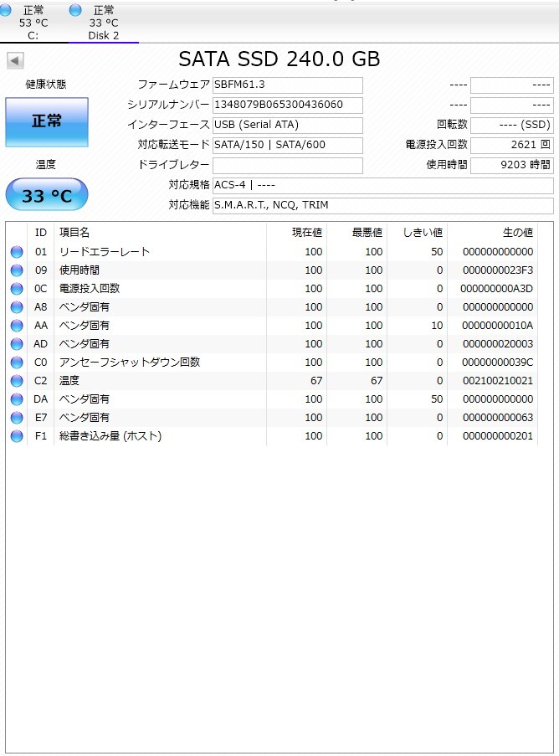The image size is (559, 756).
Task: Click the blue status dot for Disk 2
Action: (75, 10)
